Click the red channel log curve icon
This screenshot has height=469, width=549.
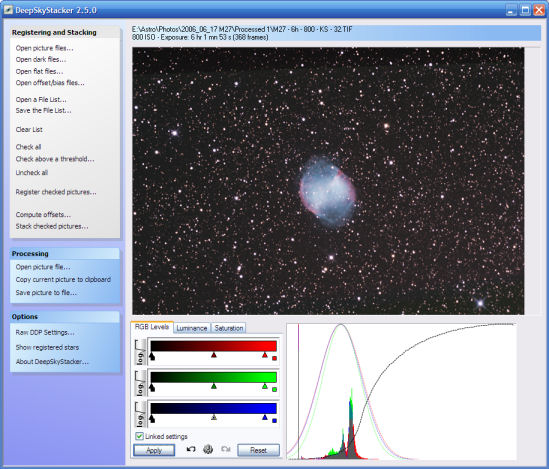click(140, 352)
